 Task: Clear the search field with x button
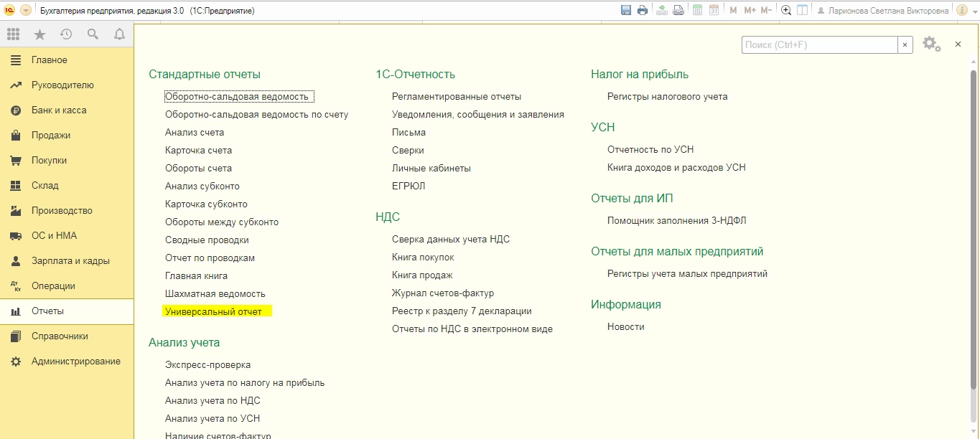pyautogui.click(x=905, y=44)
